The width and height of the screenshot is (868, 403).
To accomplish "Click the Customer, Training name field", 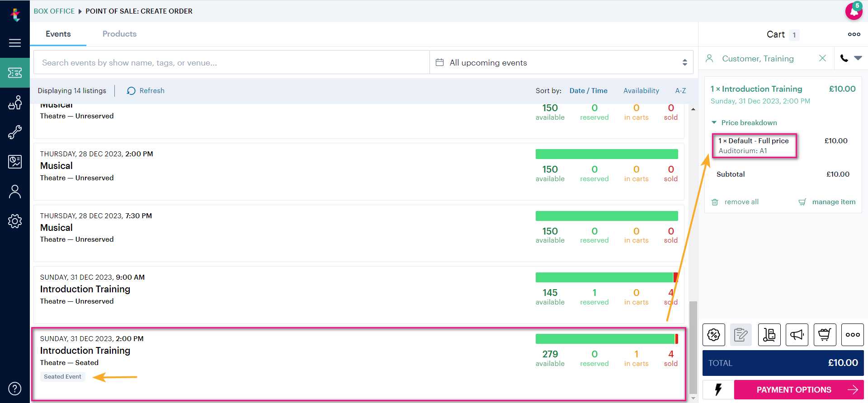I will 758,59.
